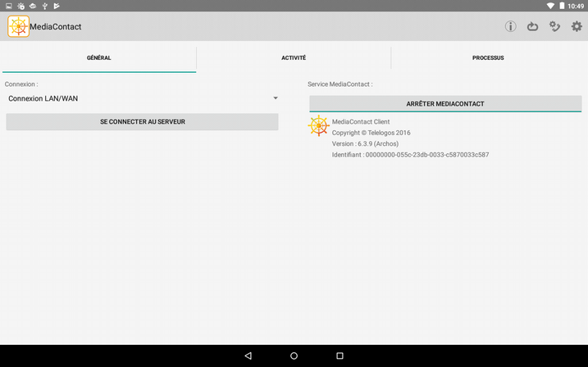Tap the Wi-Fi status icon

point(550,6)
